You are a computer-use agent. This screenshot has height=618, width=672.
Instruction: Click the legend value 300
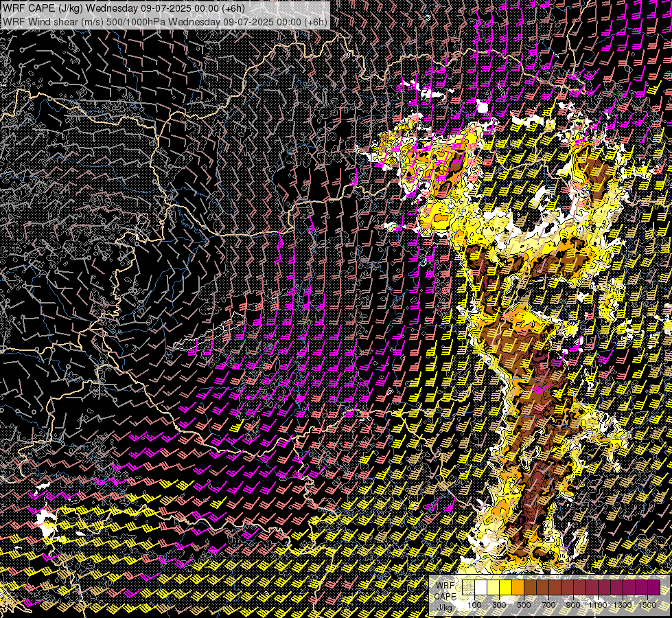499,605
